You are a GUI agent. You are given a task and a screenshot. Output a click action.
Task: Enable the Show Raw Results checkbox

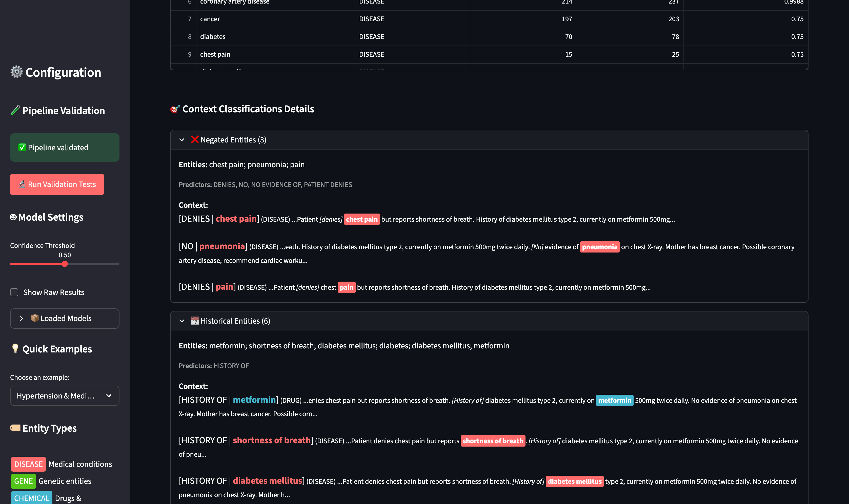click(14, 292)
